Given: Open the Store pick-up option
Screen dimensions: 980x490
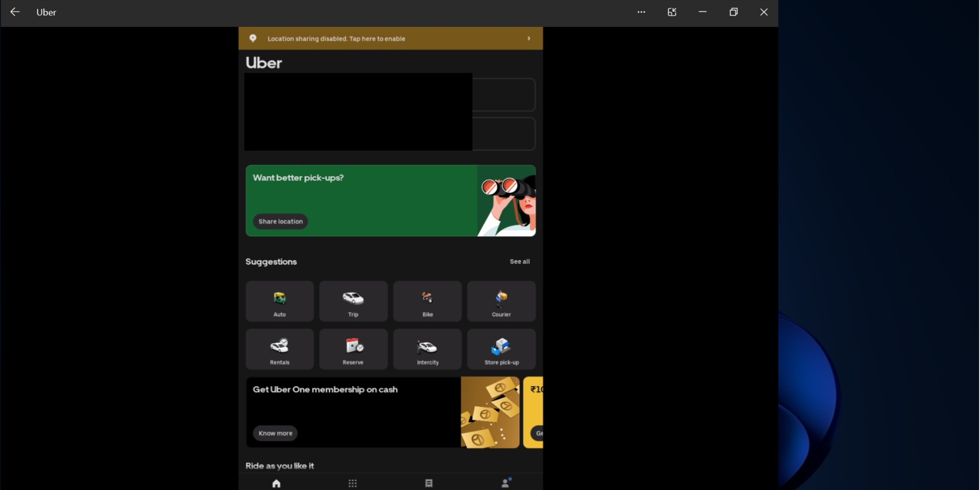Looking at the screenshot, I should tap(501, 349).
